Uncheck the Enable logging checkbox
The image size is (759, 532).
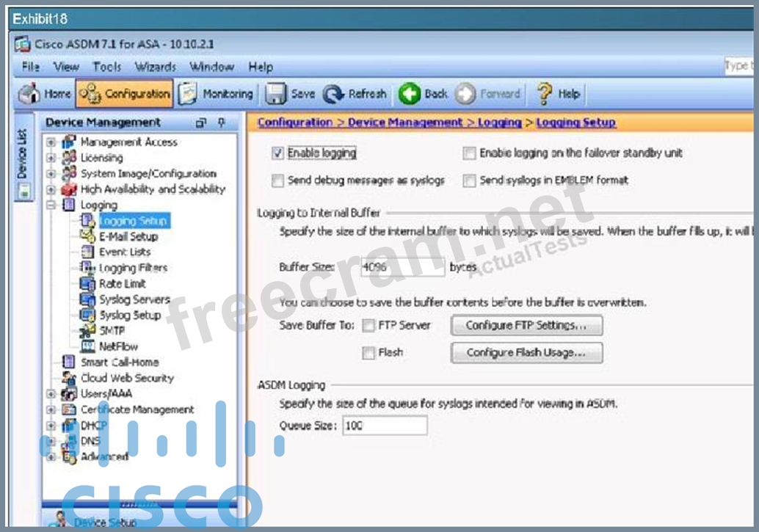point(277,153)
